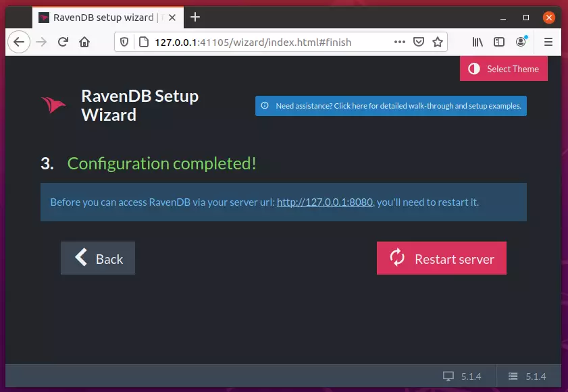Click the browser forward arrow
This screenshot has height=392, width=568.
click(41, 42)
